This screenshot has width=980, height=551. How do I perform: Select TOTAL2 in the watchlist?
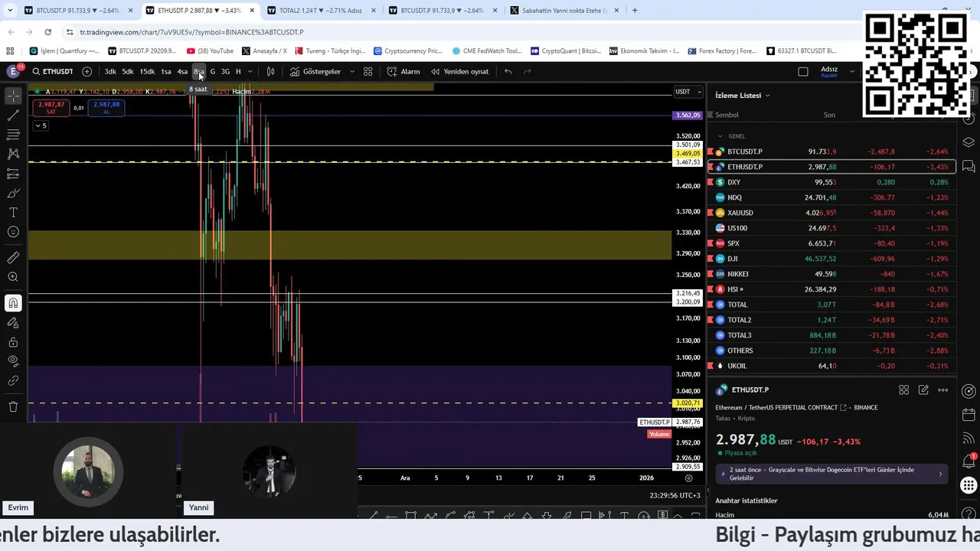pyautogui.click(x=831, y=320)
